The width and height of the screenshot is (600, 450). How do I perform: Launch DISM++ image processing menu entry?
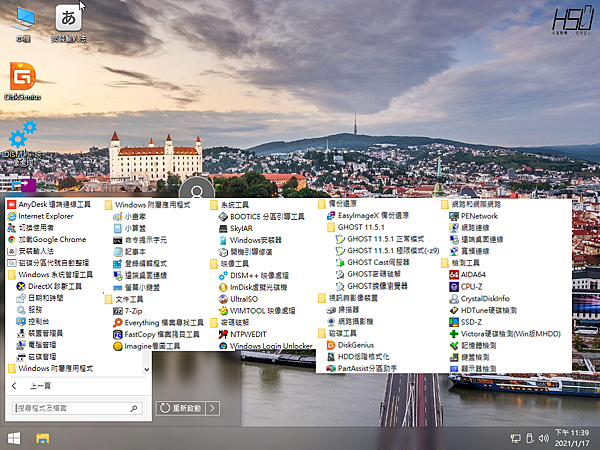(253, 276)
